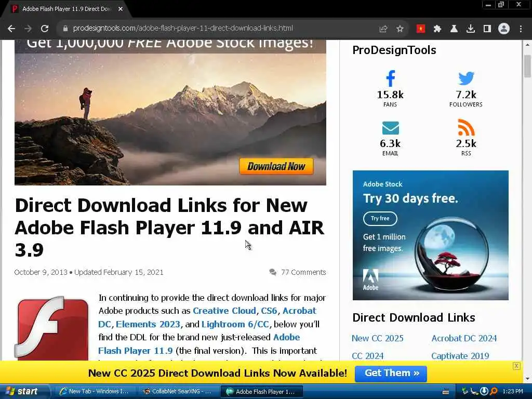Go back to the previous page
This screenshot has height=399, width=532.
(11, 29)
